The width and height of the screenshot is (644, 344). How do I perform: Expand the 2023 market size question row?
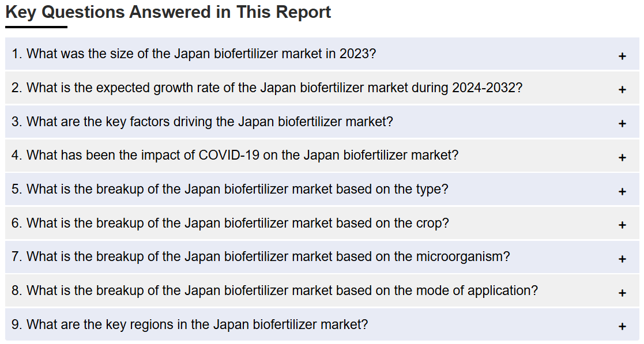pyautogui.click(x=322, y=54)
